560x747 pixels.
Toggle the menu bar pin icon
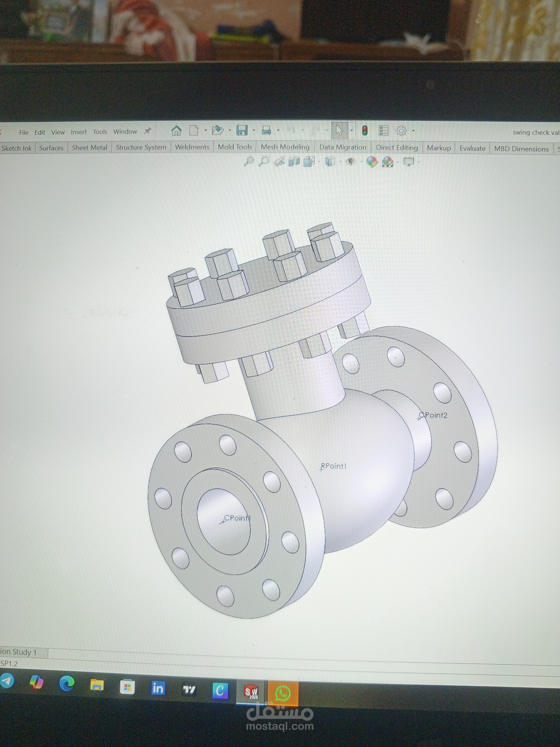(148, 131)
